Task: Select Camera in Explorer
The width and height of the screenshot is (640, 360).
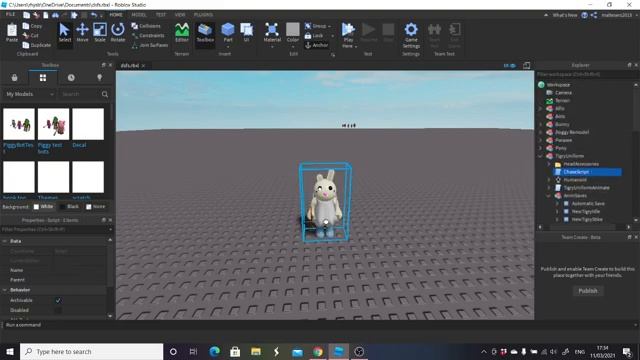Action: 563,93
